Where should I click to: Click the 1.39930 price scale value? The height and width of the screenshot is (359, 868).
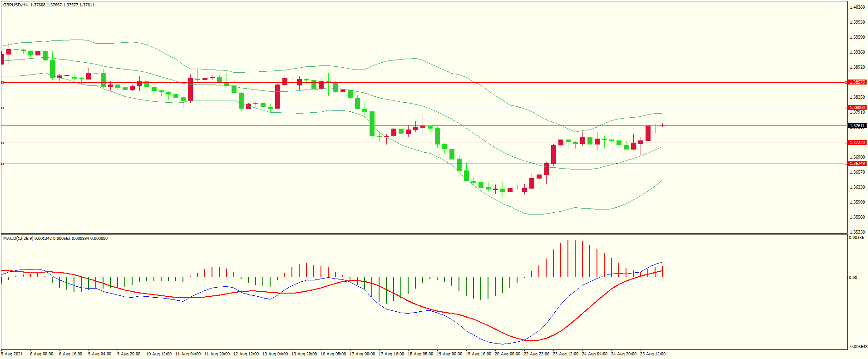(857, 22)
